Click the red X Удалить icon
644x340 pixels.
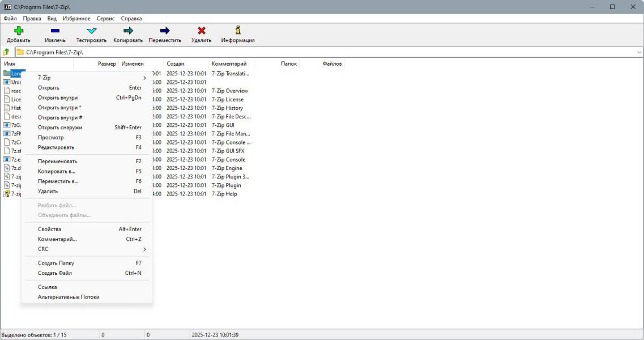point(201,31)
